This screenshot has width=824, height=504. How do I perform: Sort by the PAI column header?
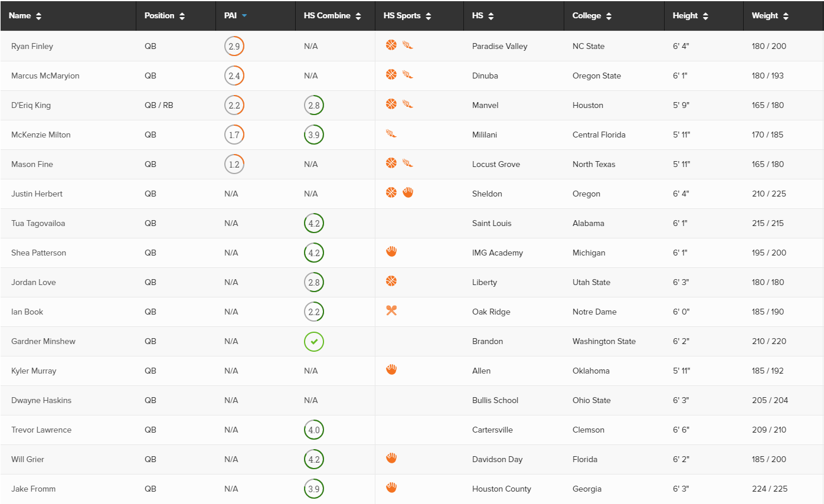point(236,16)
